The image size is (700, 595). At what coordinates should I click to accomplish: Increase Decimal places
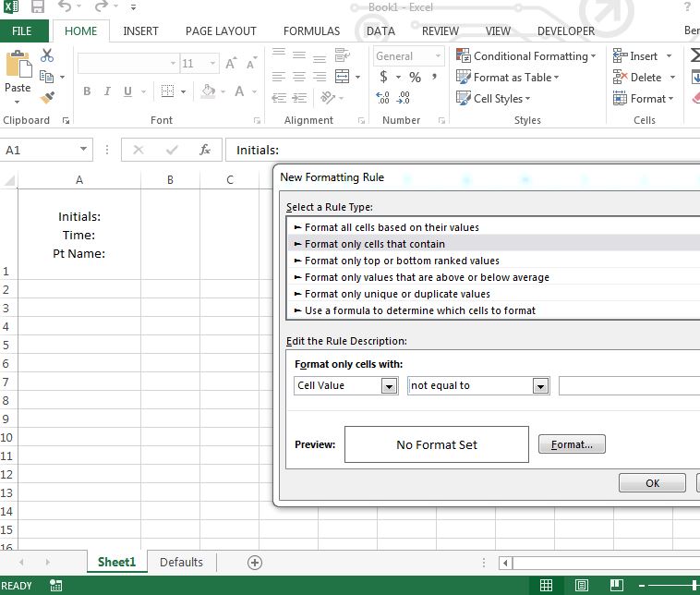(x=382, y=98)
